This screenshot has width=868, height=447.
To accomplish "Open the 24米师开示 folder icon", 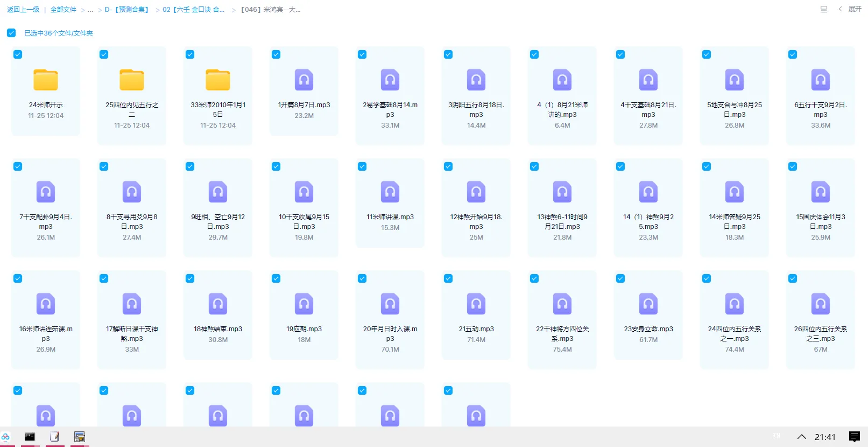I will (46, 80).
